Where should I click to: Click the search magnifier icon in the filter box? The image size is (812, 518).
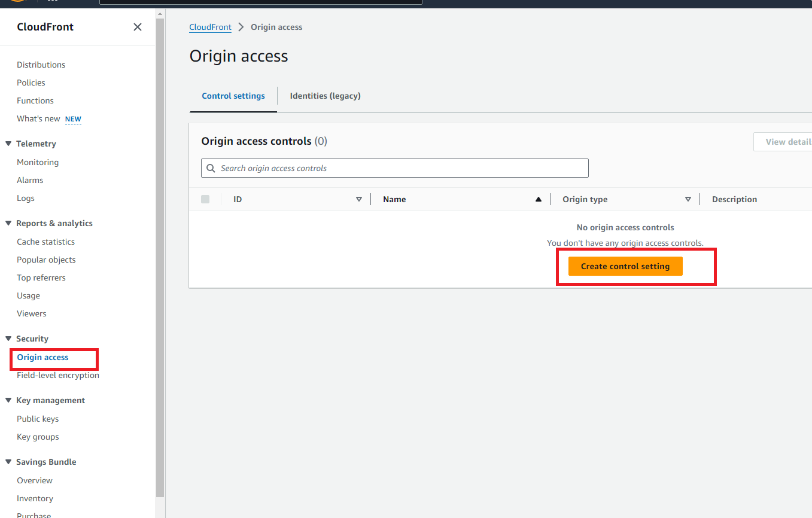tap(211, 168)
